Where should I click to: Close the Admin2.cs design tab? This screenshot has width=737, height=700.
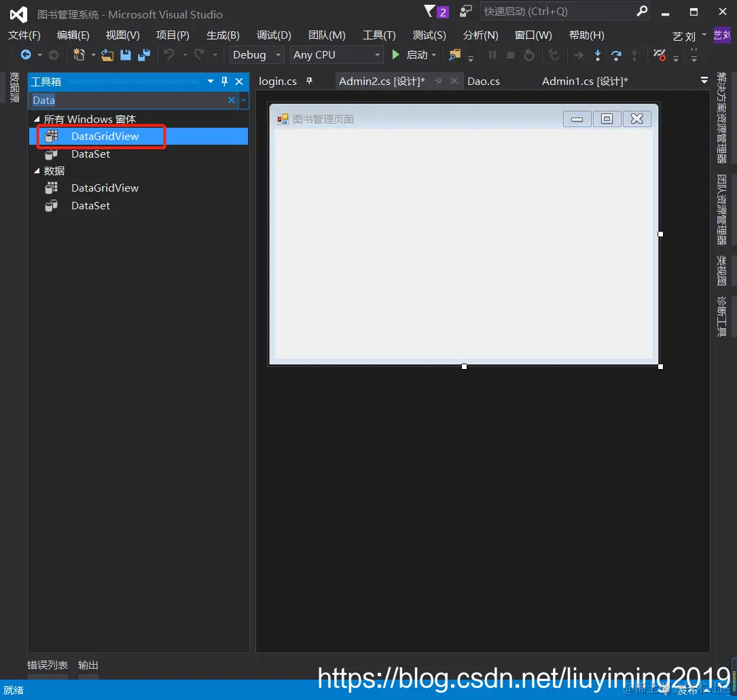pyautogui.click(x=454, y=81)
